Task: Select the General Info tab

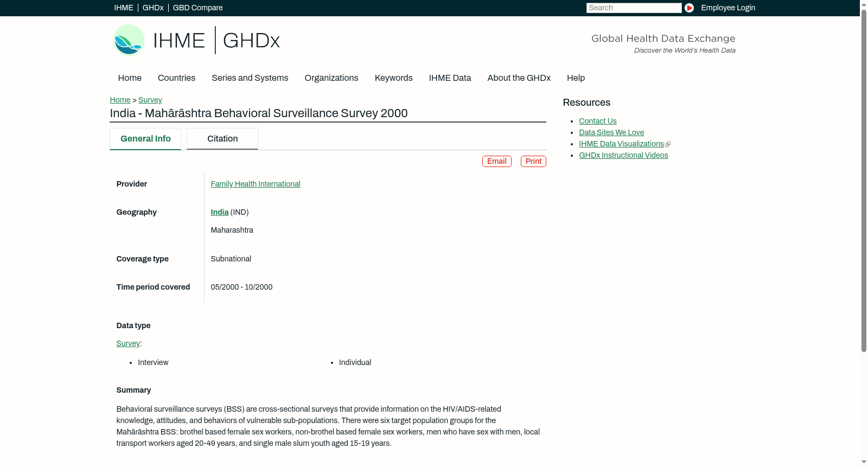Action: point(145,139)
